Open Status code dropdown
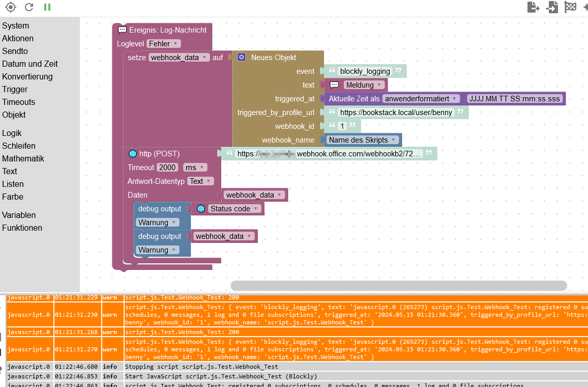588x387 pixels. [234, 209]
